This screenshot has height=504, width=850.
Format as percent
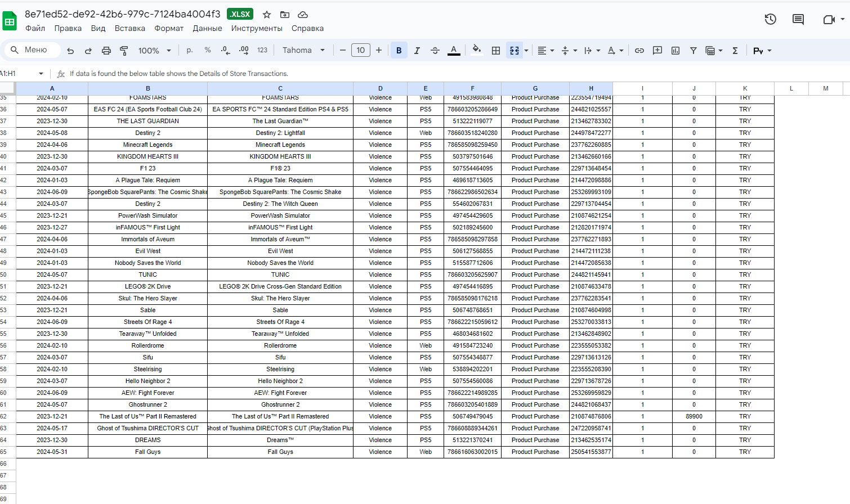[x=208, y=50]
